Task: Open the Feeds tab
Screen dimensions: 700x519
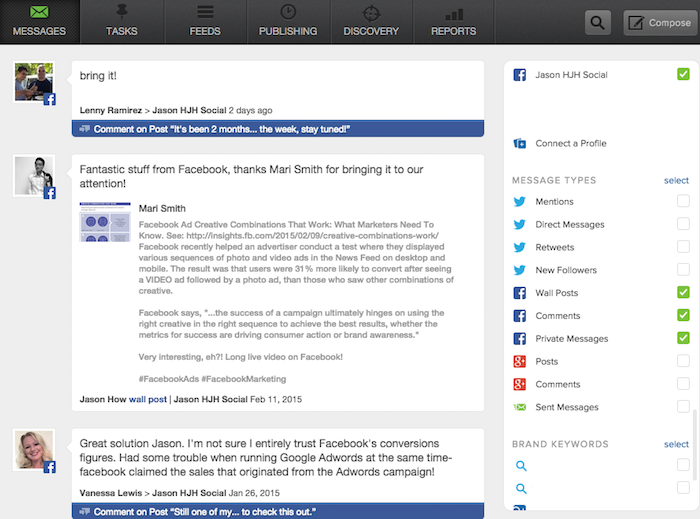Action: (205, 21)
